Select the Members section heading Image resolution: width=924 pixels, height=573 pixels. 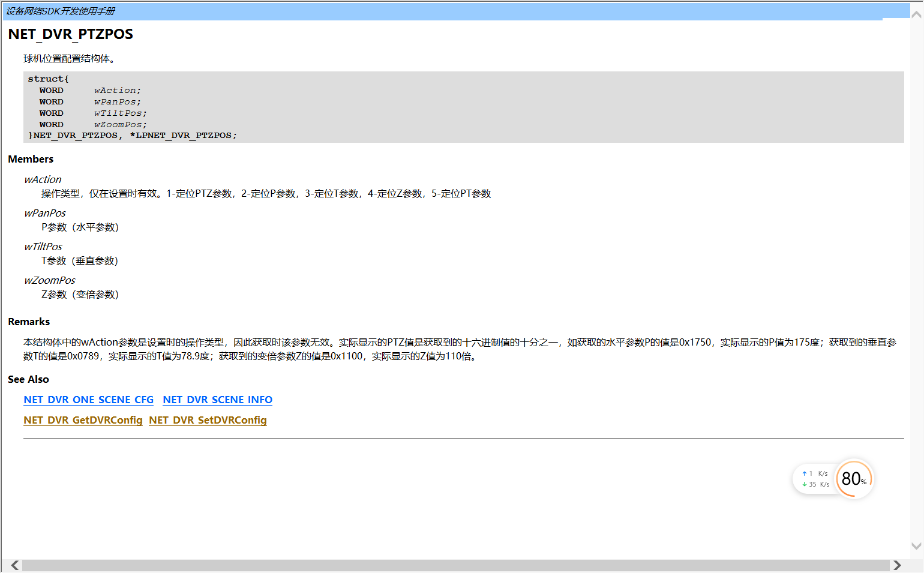coord(30,159)
